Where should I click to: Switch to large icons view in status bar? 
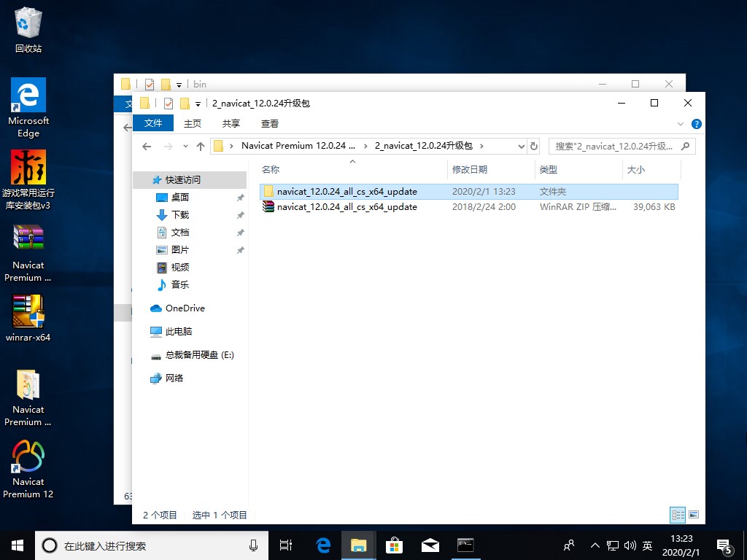coord(694,515)
